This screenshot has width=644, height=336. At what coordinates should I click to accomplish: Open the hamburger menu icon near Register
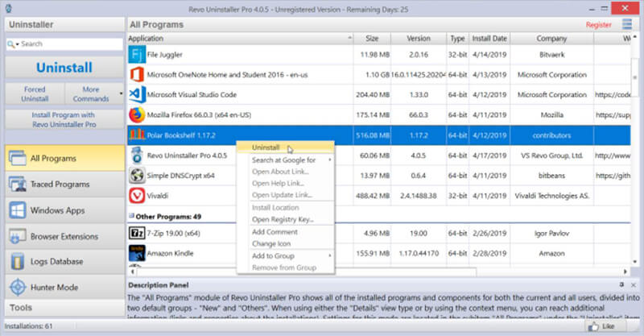(627, 24)
